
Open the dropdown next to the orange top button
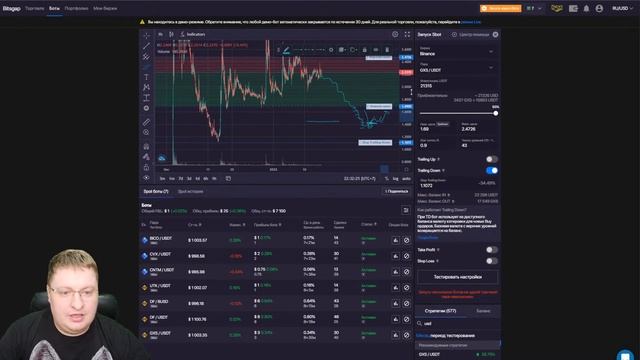click(x=534, y=8)
